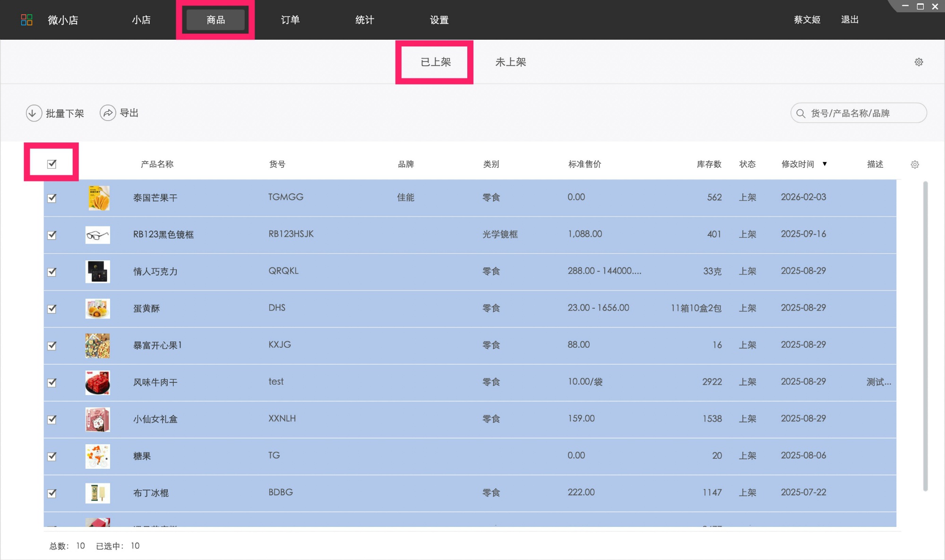Screen dimensions: 945x560
Task: Uncheck the 情人巧克力 row checkbox
Action: pyautogui.click(x=52, y=272)
